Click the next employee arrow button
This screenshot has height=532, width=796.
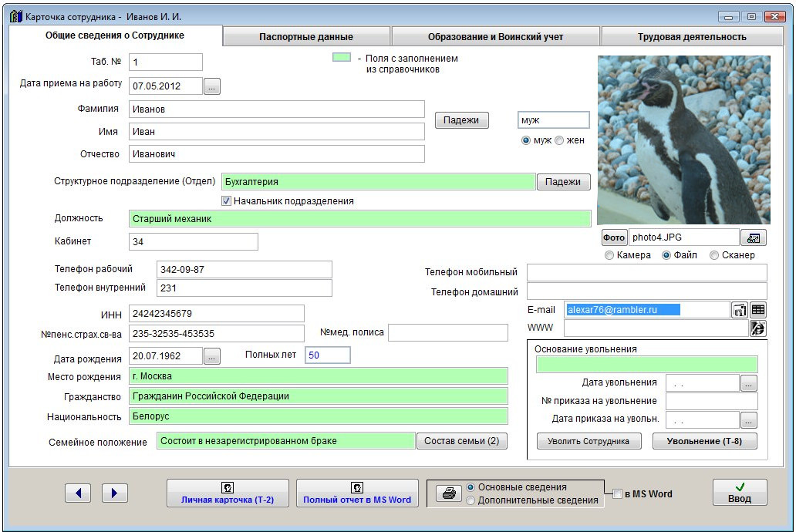click(x=114, y=493)
